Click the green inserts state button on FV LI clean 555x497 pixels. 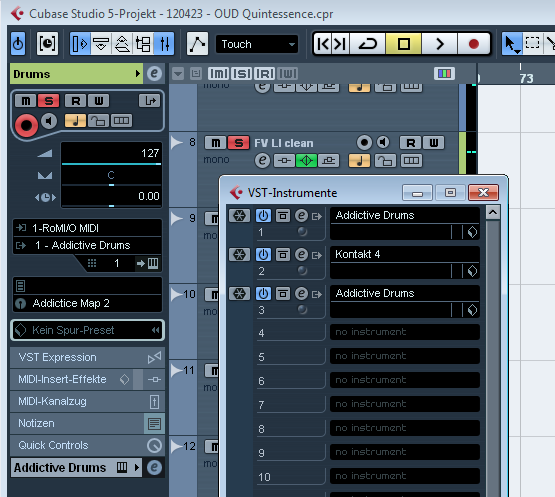[x=307, y=161]
